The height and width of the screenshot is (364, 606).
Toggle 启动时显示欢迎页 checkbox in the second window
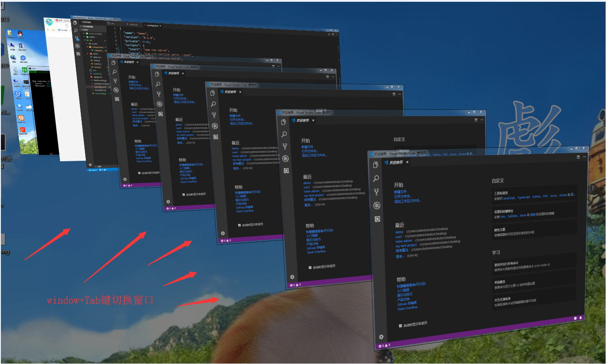pyautogui.click(x=310, y=267)
